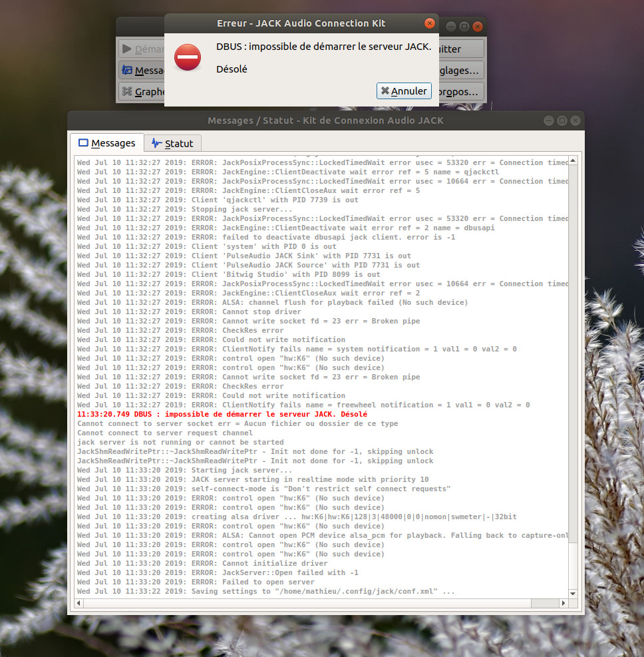This screenshot has height=657, width=644.
Task: Click the Annuler button in error dialog
Action: click(x=404, y=91)
